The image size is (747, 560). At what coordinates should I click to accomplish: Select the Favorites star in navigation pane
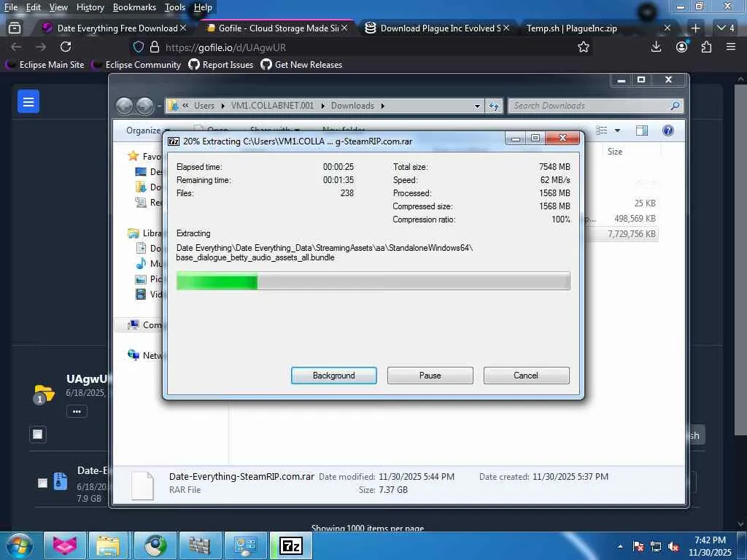133,156
